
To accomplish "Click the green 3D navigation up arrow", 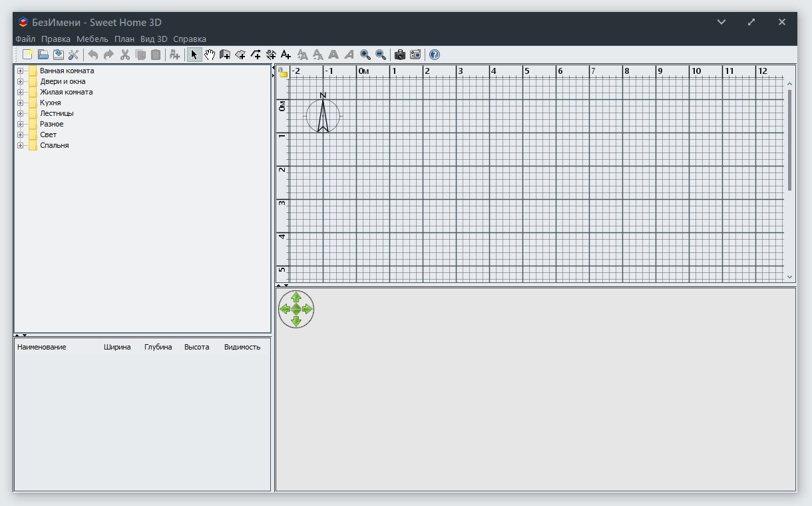I will (x=296, y=297).
